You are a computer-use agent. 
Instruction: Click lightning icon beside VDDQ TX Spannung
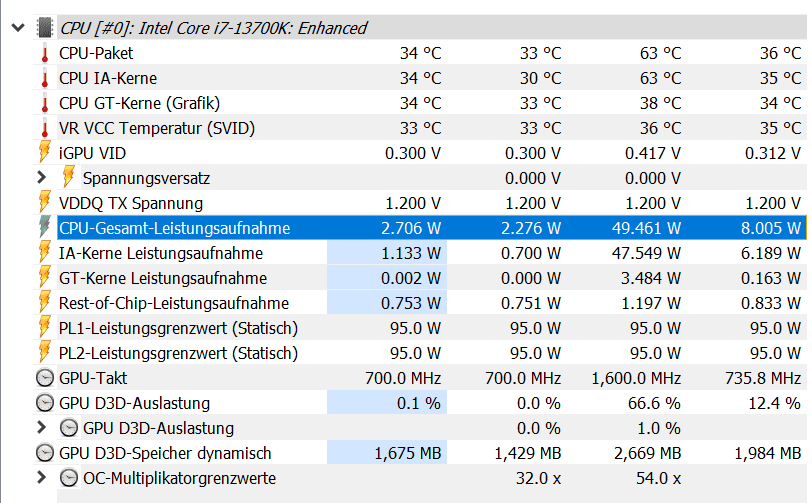45,202
